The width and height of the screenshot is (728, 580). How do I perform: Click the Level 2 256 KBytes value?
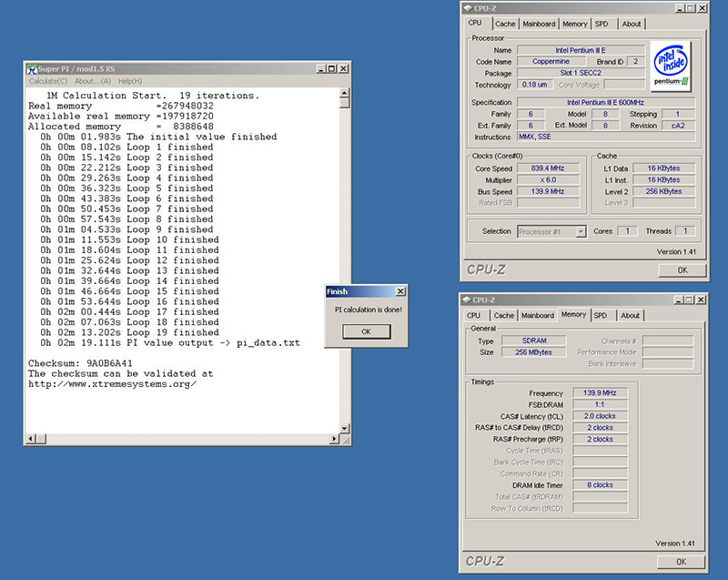(x=663, y=191)
